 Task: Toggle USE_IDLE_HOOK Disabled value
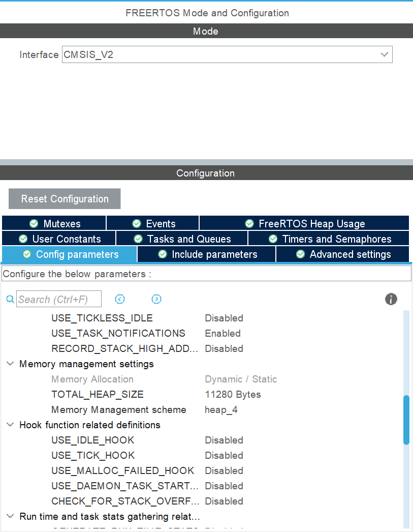tap(224, 440)
